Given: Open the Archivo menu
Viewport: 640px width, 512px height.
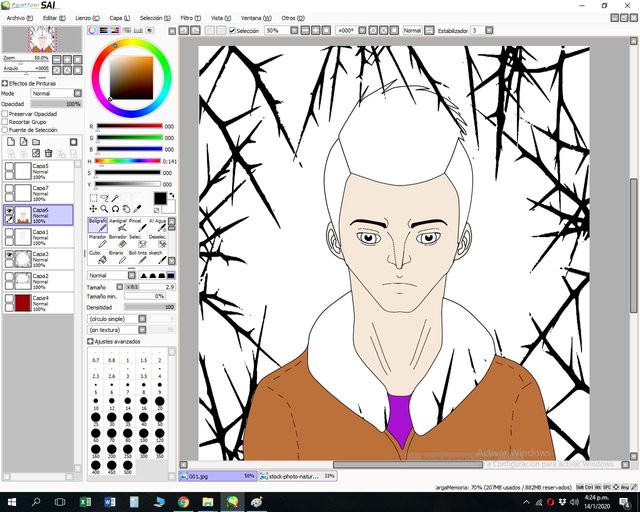Looking at the screenshot, I should [19, 18].
